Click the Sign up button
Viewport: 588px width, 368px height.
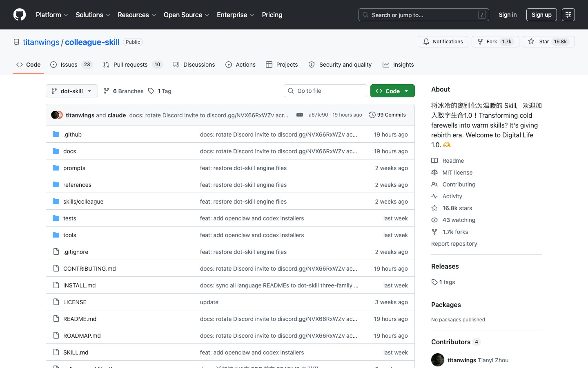coord(541,15)
